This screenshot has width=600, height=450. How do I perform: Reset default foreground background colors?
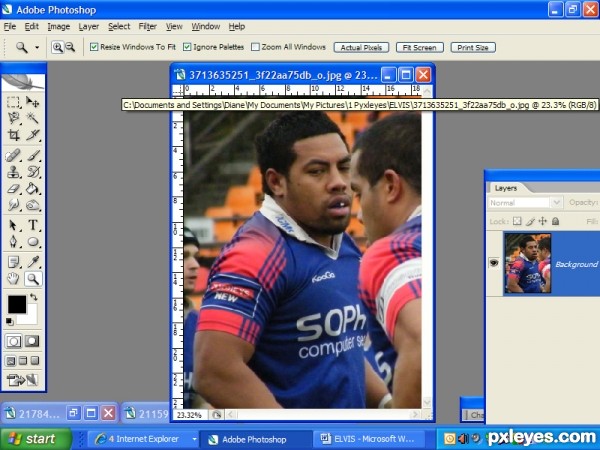tap(10, 322)
